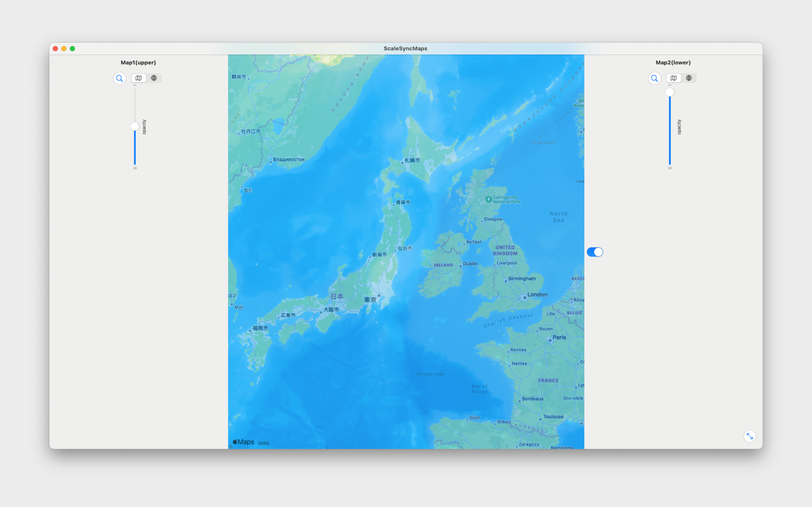The height and width of the screenshot is (507, 812).
Task: Click Cairngorms National Park marker
Action: (489, 199)
